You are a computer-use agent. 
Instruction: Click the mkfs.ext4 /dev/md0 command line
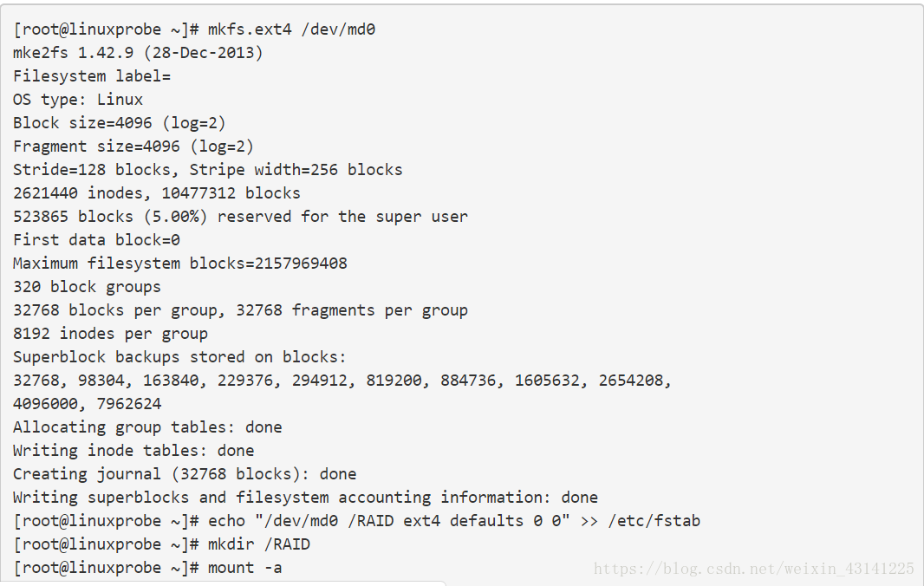click(194, 29)
